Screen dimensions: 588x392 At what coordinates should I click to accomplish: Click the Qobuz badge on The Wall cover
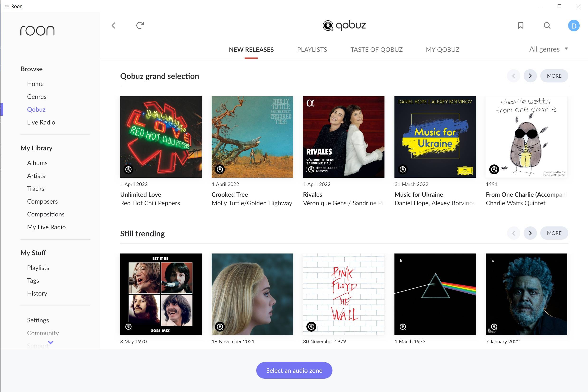311,327
